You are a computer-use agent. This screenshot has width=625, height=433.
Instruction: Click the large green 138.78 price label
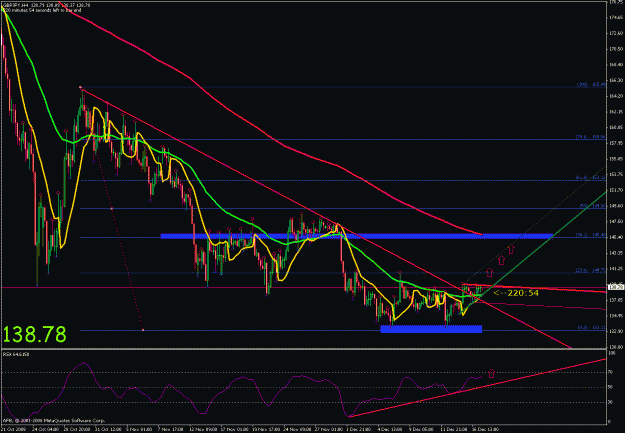[34, 334]
